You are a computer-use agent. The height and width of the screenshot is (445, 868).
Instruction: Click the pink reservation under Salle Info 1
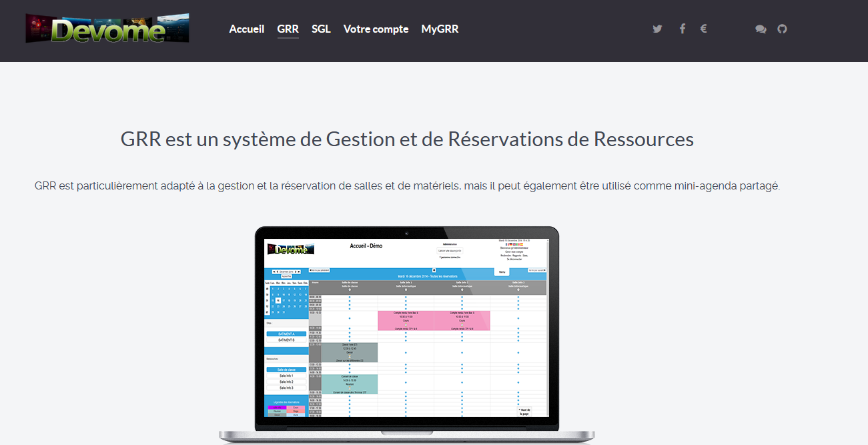[x=406, y=320]
